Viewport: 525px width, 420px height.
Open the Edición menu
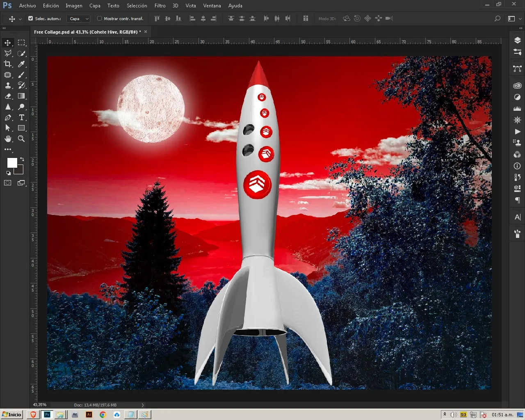51,6
